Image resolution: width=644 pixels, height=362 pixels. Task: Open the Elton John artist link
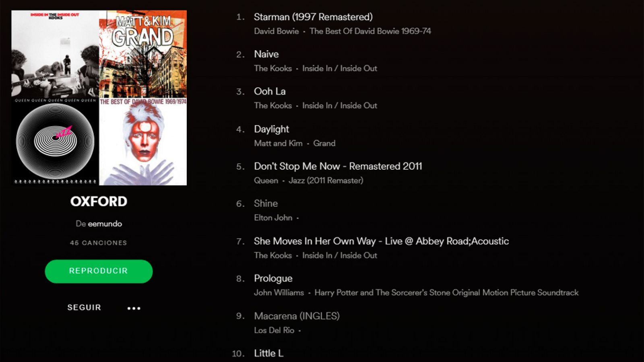point(273,218)
